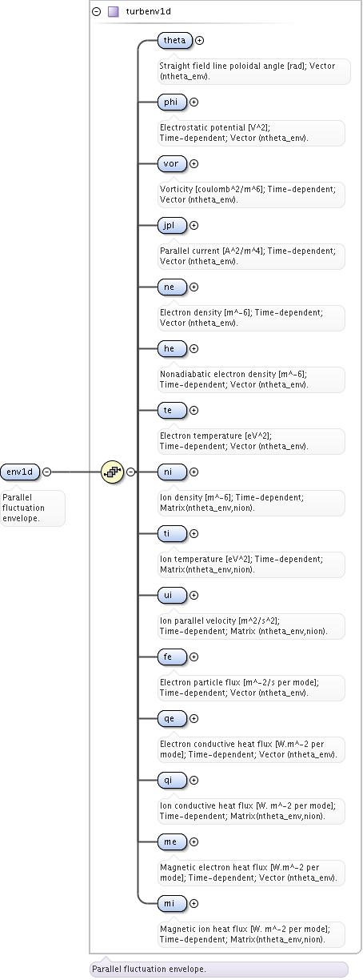Expand the ne element
363x980 pixels.
pos(193,287)
